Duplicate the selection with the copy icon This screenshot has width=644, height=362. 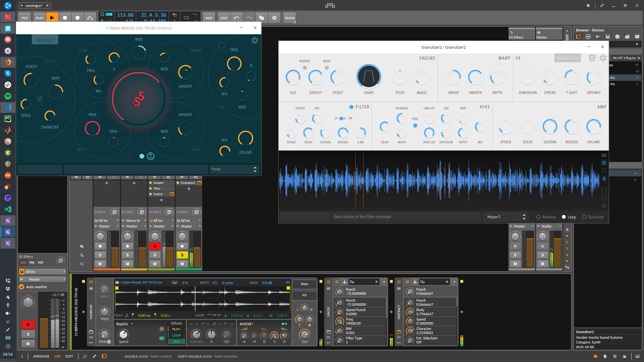tap(262, 18)
